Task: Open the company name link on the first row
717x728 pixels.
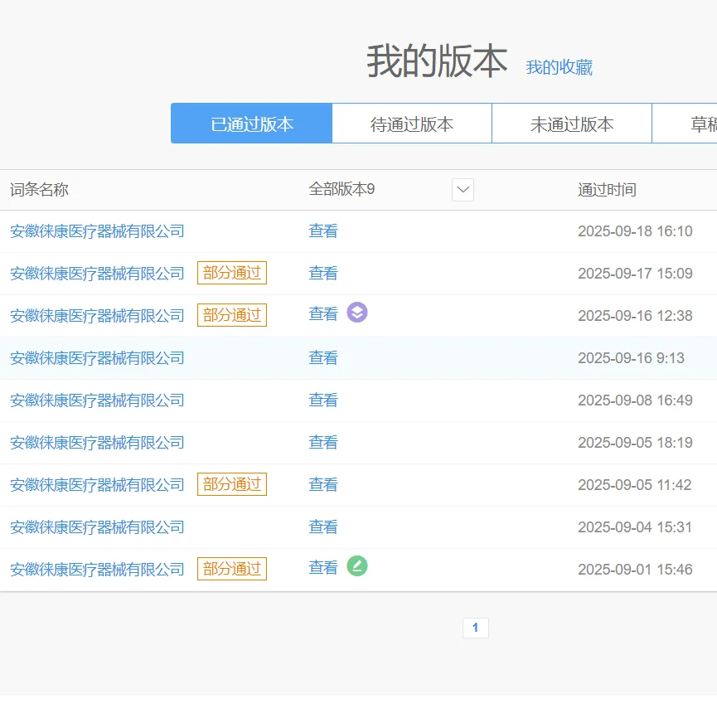Action: [x=95, y=230]
